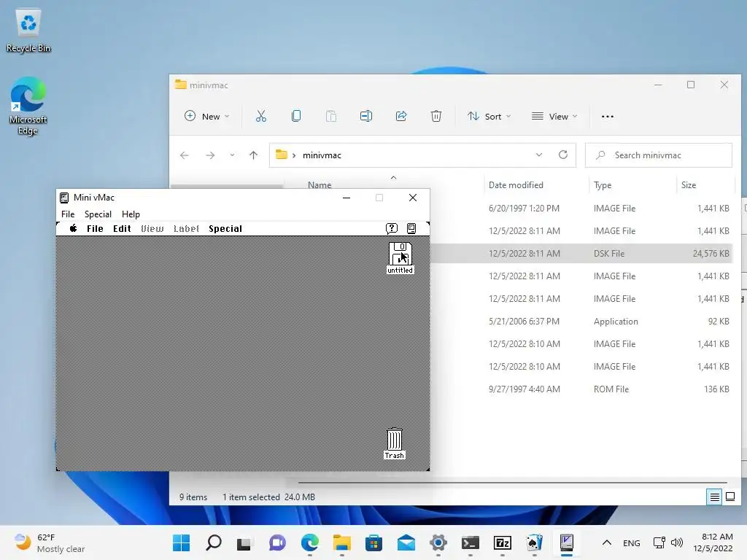Sort files by the Name column header
The height and width of the screenshot is (560, 747).
point(320,184)
